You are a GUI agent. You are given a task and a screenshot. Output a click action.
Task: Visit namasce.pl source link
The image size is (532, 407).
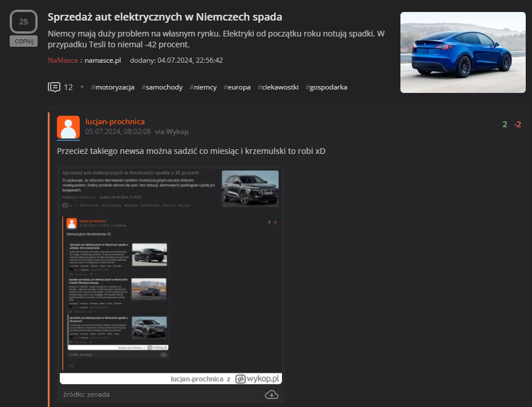click(103, 60)
